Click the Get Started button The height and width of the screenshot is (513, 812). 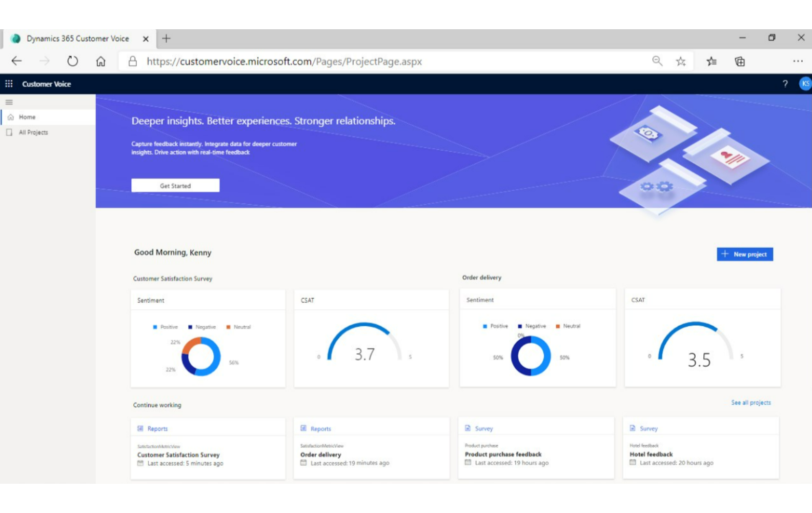[x=175, y=186]
